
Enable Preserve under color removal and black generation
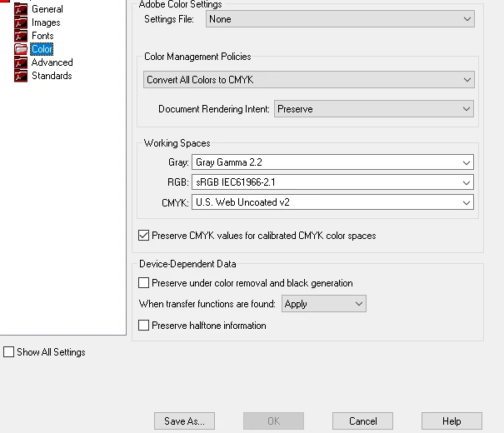[143, 283]
